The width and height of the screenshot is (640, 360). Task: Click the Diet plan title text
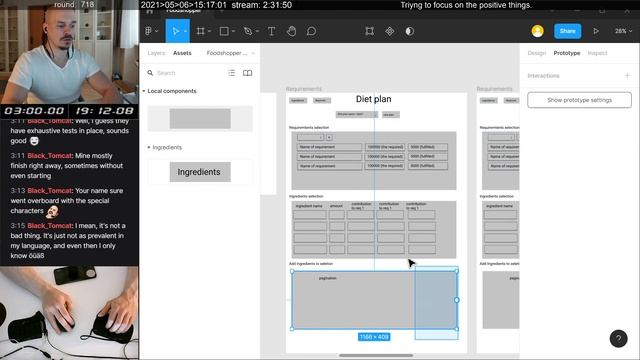point(373,99)
